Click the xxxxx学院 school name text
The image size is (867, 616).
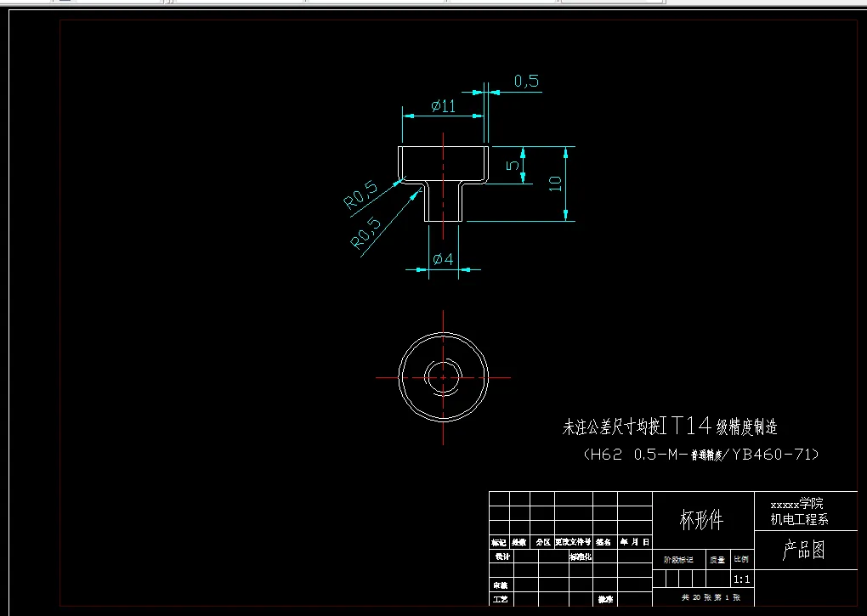796,503
